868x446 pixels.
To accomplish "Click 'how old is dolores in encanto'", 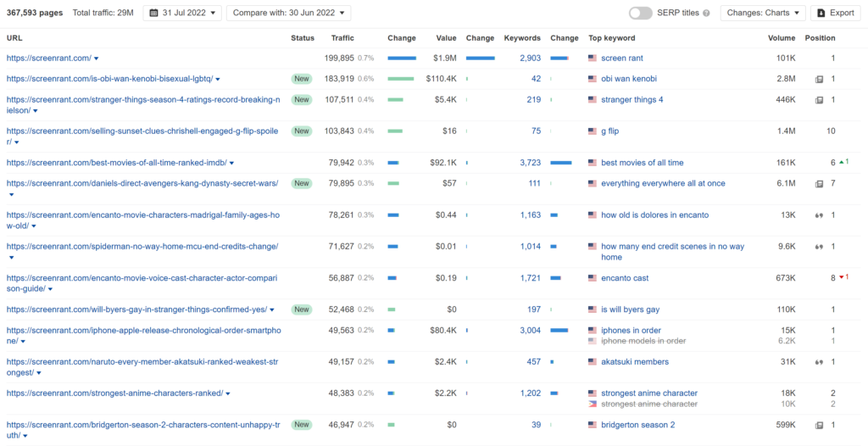I will 655,215.
